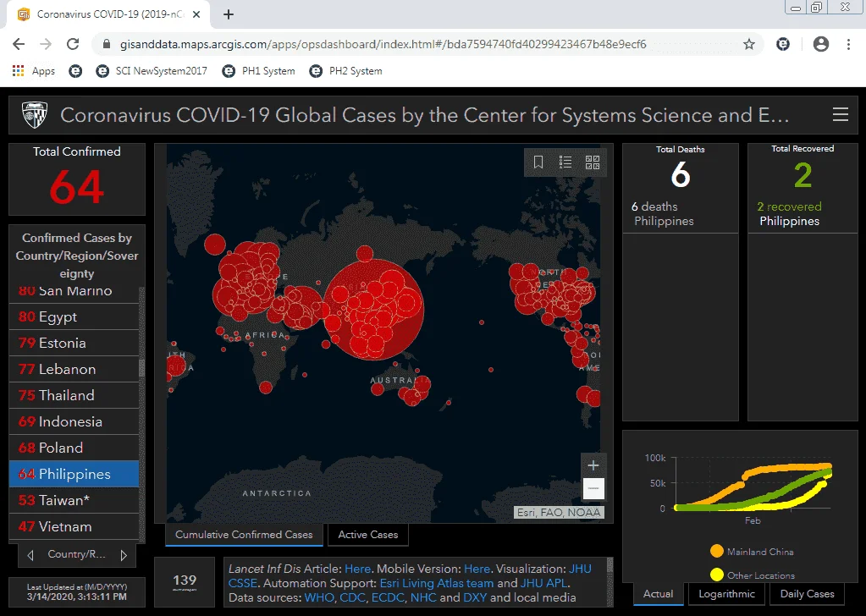The height and width of the screenshot is (616, 866).
Task: Zoom in with the map plus button
Action: [x=593, y=465]
